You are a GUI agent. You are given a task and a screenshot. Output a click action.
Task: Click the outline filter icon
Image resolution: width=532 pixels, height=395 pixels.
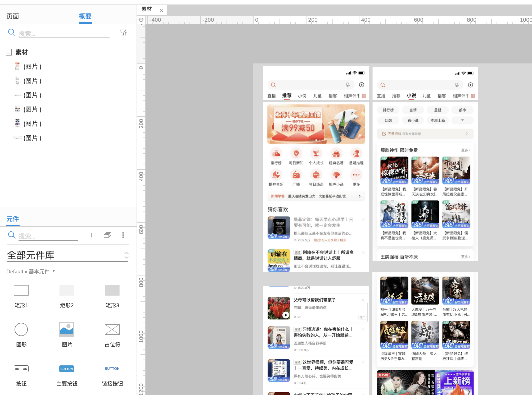(x=123, y=33)
